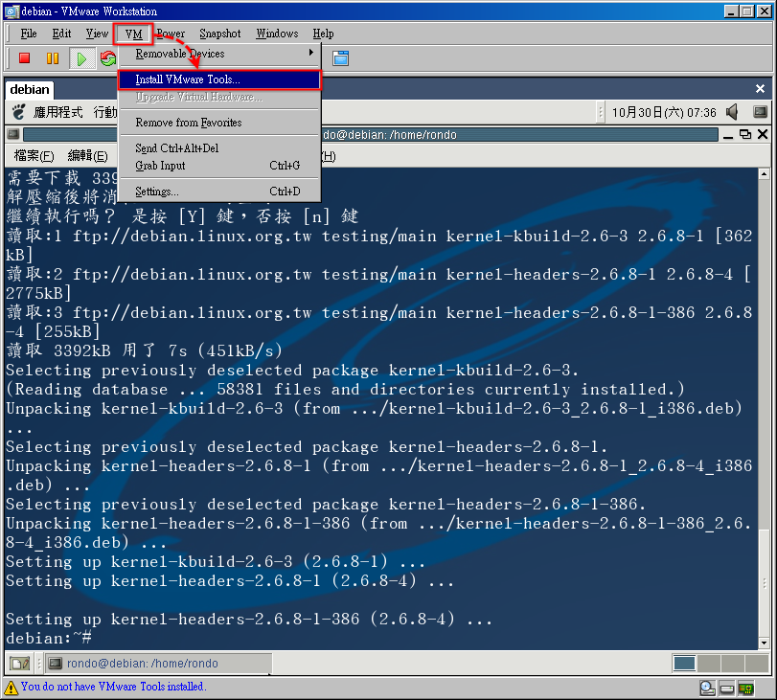Click the show desktop icon in GNOME panel
This screenshot has height=700, width=777.
tap(18, 663)
